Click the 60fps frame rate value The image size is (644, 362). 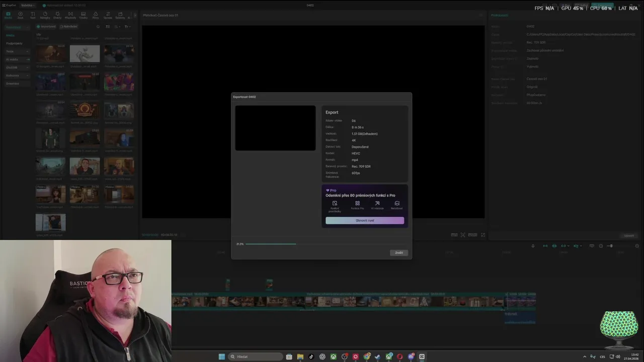point(356,173)
